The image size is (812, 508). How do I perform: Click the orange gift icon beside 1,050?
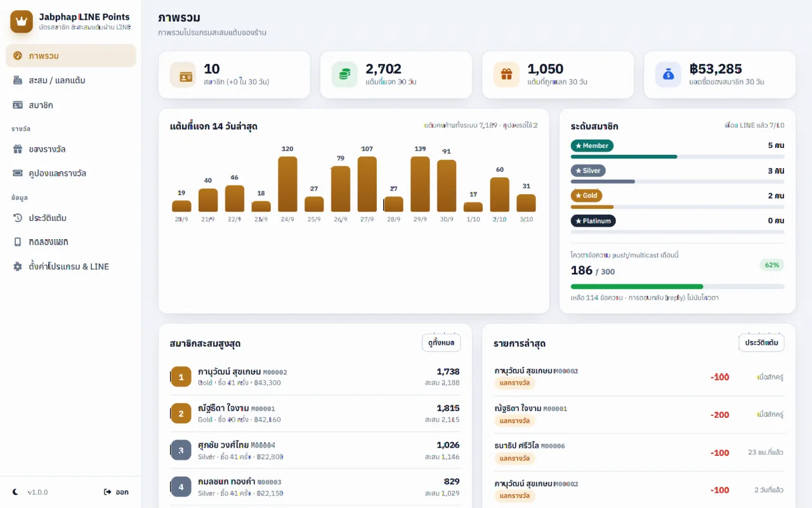(x=506, y=75)
